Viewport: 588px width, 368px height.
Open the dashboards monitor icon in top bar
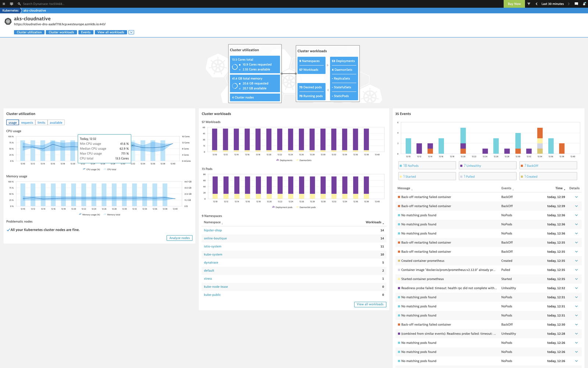coord(11,4)
